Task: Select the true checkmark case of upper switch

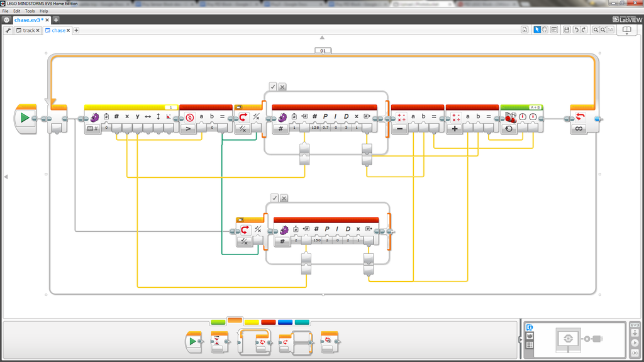Action: point(273,87)
